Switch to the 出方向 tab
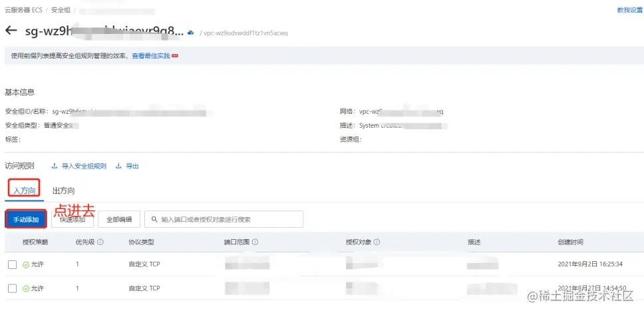 click(64, 191)
